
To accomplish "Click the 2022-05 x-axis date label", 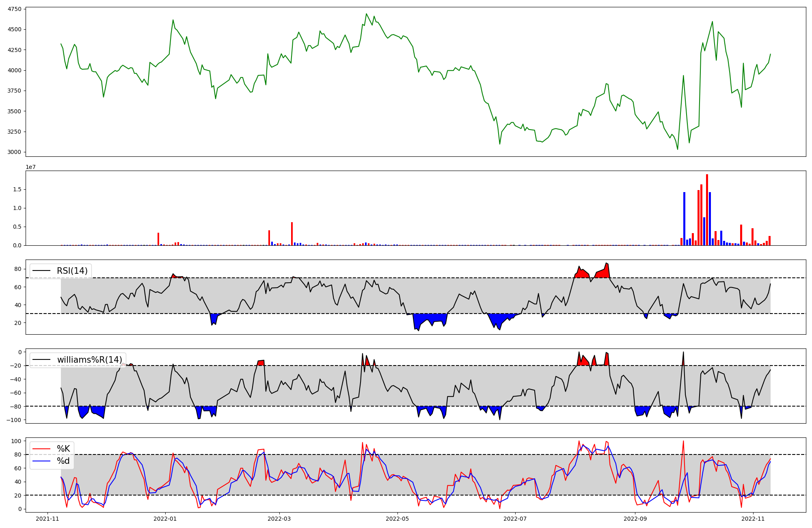I will 397,519.
